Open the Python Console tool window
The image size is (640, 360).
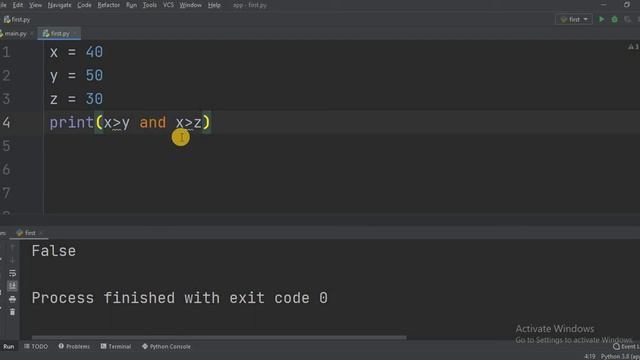point(167,347)
